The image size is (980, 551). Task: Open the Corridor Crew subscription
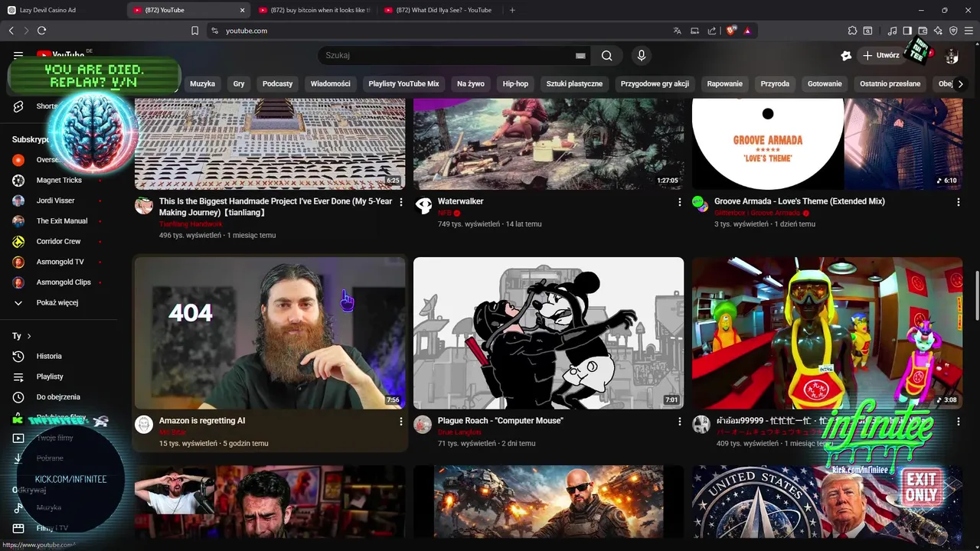[x=59, y=241]
